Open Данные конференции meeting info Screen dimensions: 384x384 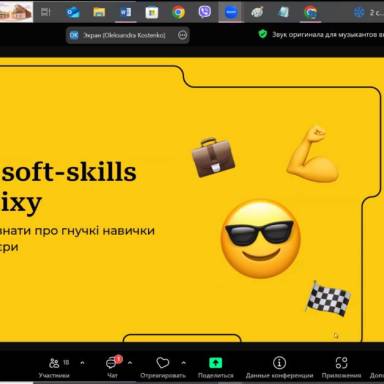pyautogui.click(x=279, y=368)
